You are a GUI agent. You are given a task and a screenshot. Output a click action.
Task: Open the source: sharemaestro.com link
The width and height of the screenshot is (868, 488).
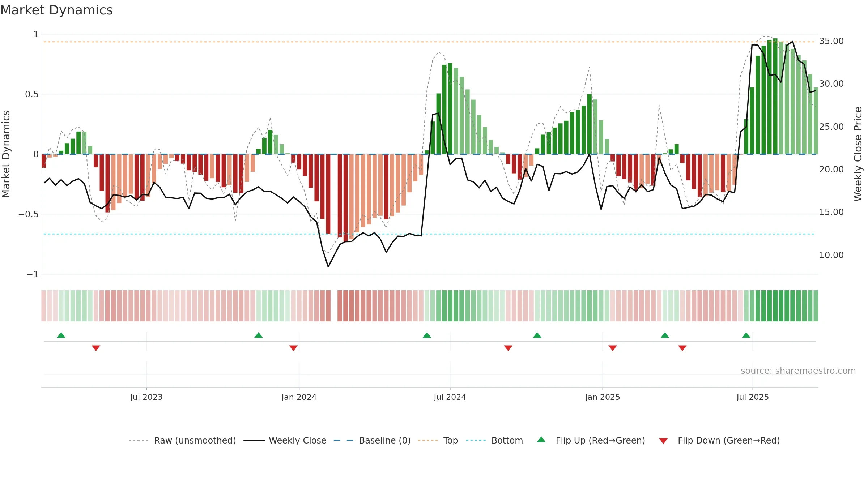[798, 371]
